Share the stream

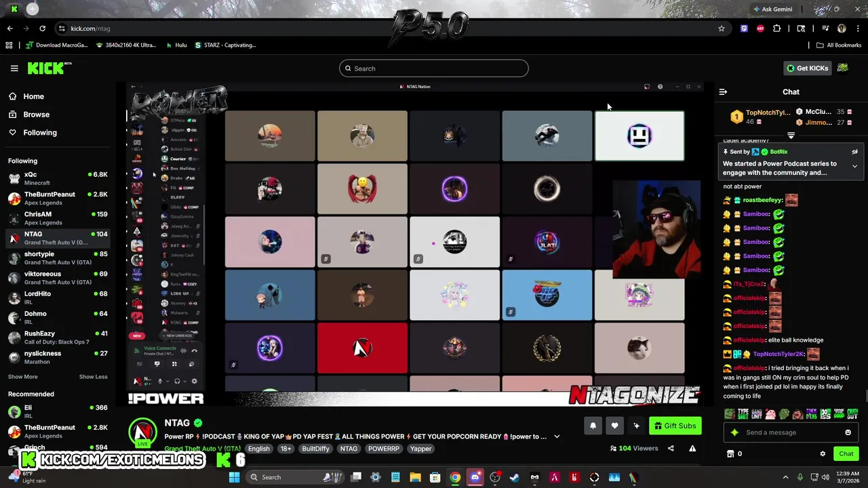click(671, 448)
